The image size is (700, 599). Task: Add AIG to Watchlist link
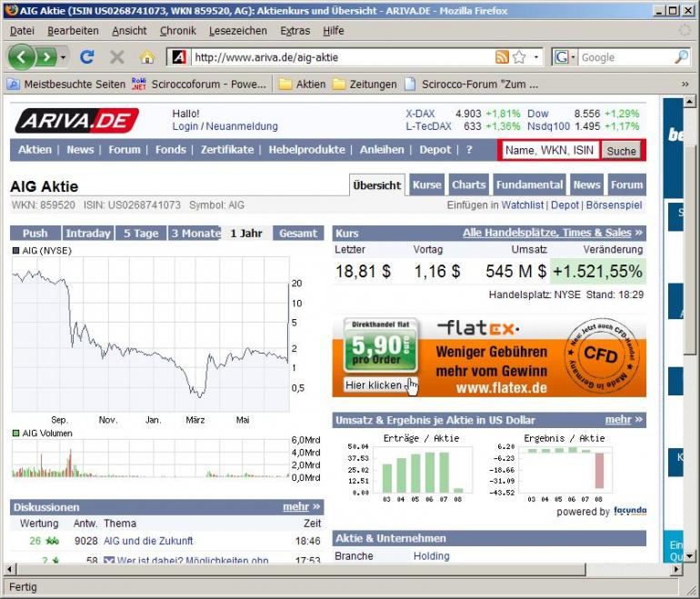[523, 205]
